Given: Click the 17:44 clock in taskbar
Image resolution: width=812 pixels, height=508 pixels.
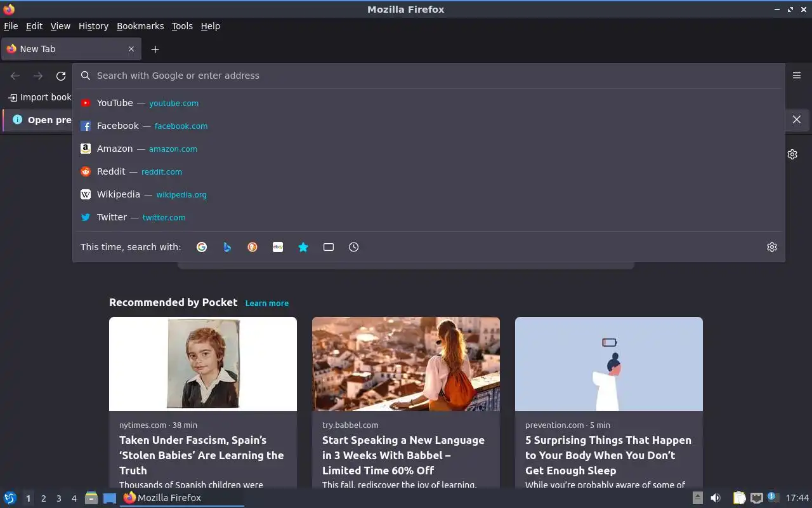Looking at the screenshot, I should coord(797,498).
